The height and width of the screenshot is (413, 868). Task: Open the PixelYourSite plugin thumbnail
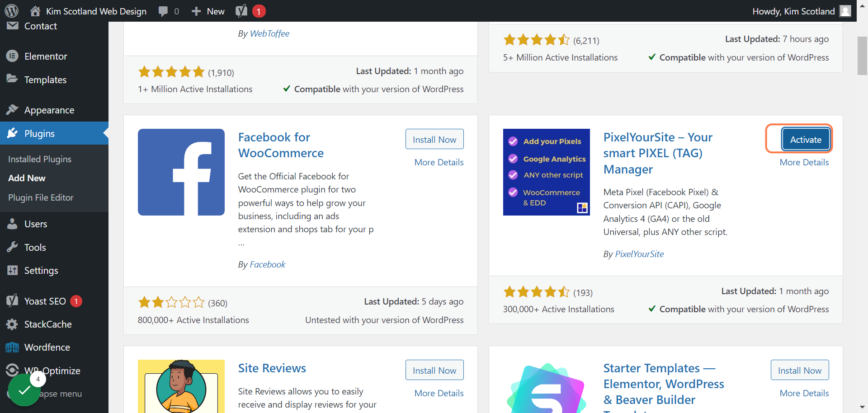(547, 172)
